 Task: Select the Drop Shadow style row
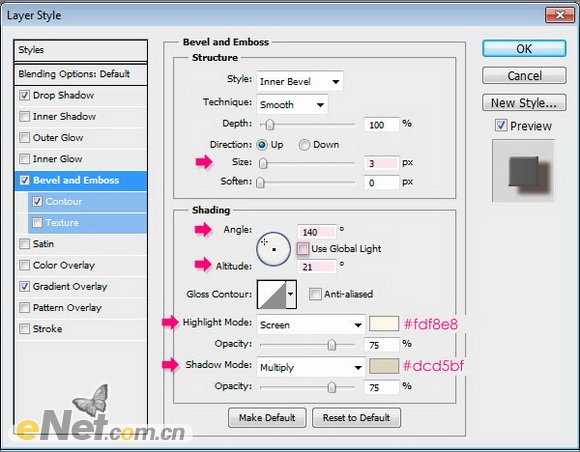(x=81, y=95)
